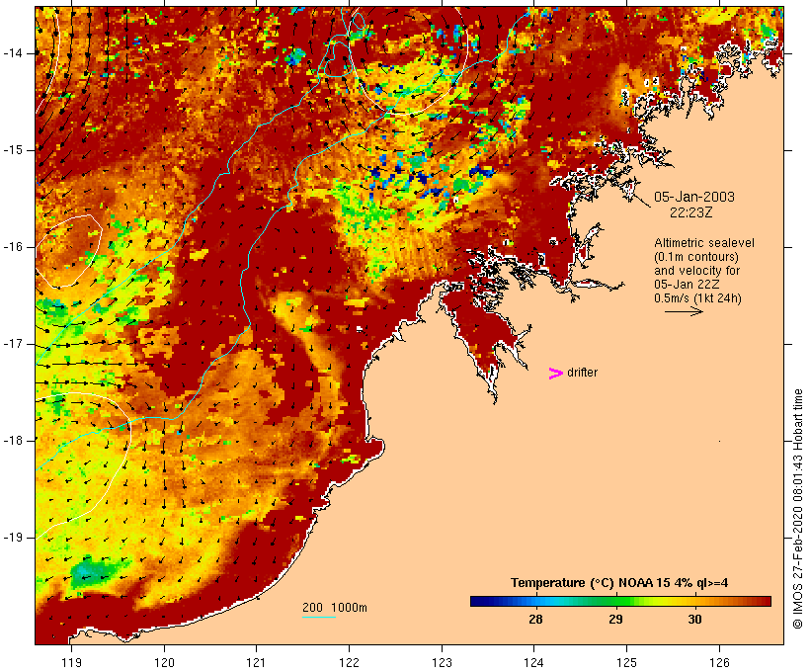Click the 'drifter' legend label

582,373
